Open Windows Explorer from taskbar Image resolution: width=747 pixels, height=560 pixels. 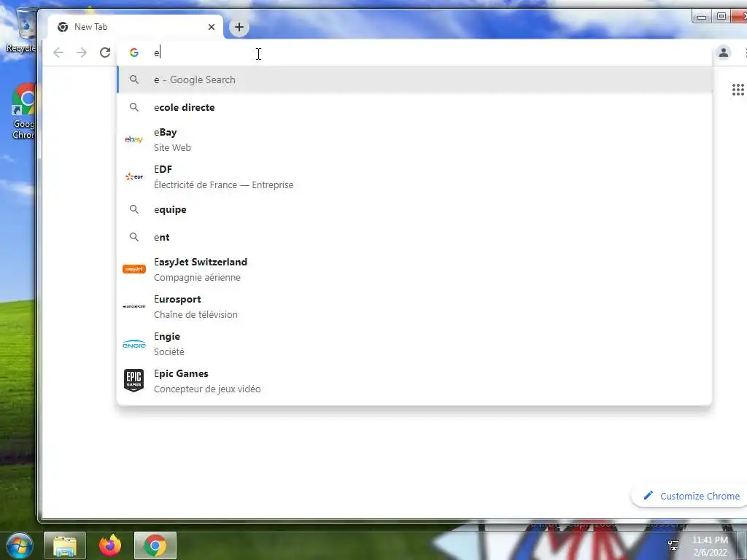[x=65, y=545]
